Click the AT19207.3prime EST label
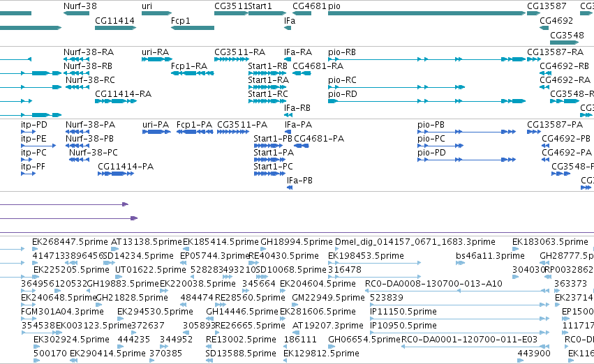Image resolution: width=594 pixels, height=364 pixels. [x=327, y=326]
